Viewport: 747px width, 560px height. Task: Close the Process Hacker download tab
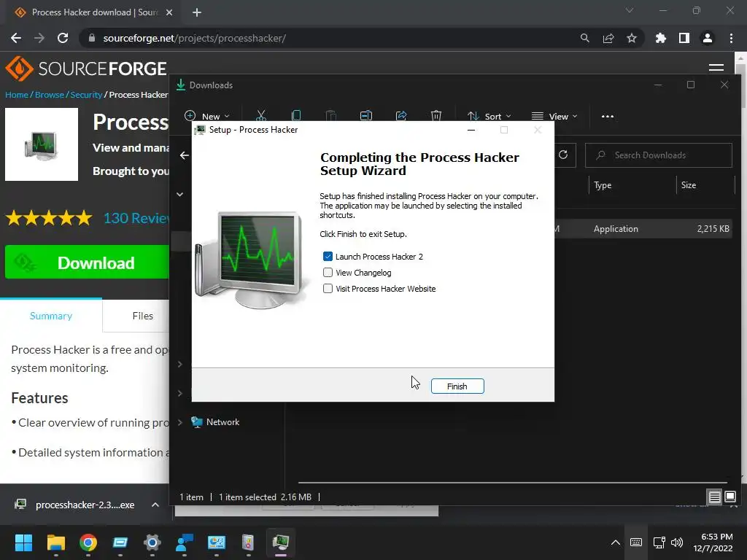click(169, 12)
